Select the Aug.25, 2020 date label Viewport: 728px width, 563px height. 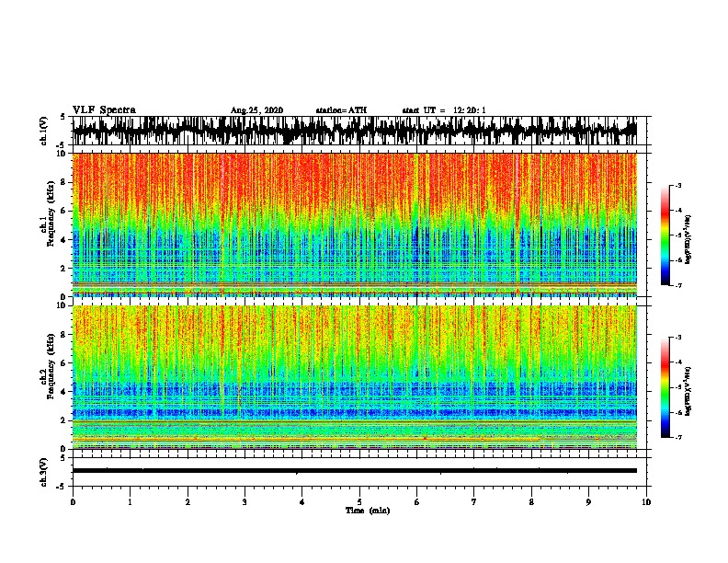tap(256, 110)
